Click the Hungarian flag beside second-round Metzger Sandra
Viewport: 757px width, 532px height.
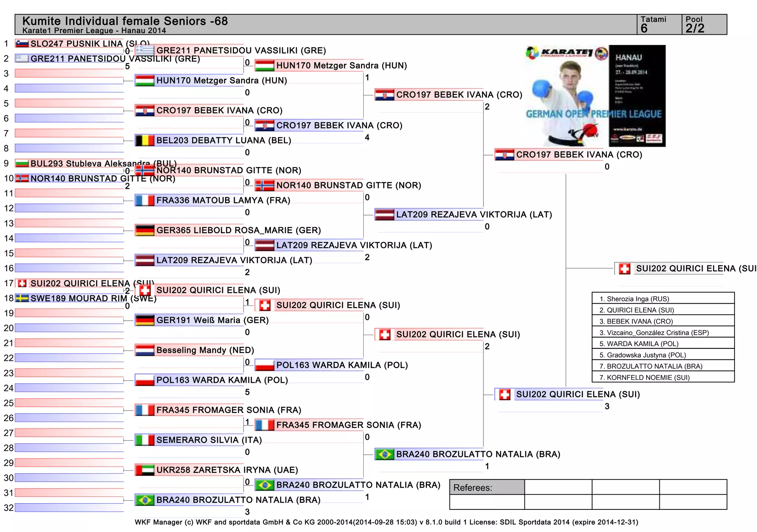145,81
